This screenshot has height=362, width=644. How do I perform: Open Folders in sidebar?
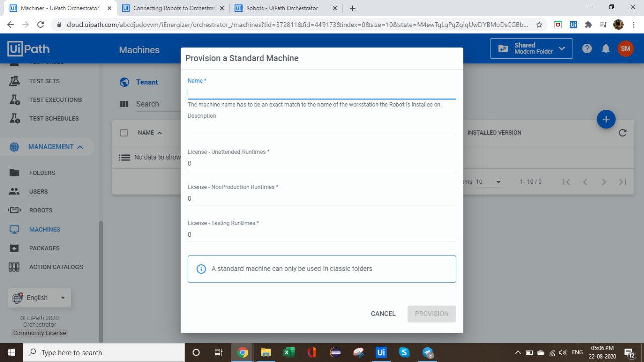point(42,173)
